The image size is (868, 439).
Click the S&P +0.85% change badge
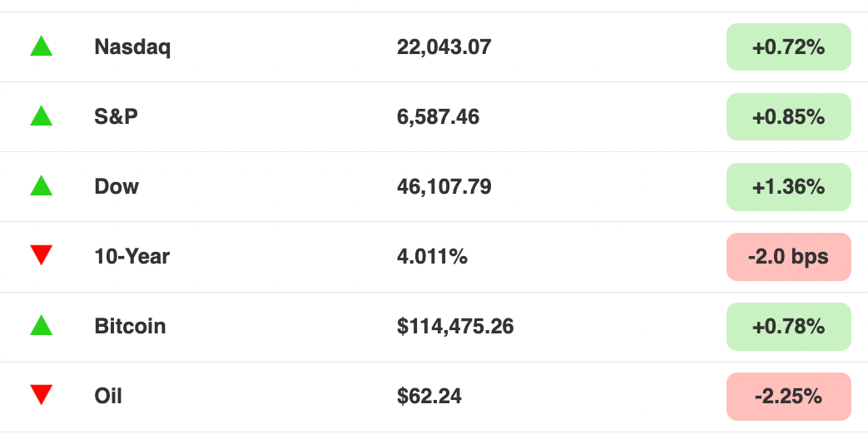788,116
